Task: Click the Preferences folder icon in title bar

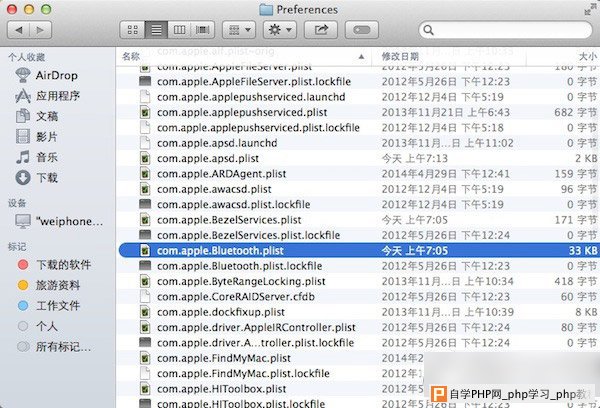Action: pyautogui.click(x=266, y=10)
